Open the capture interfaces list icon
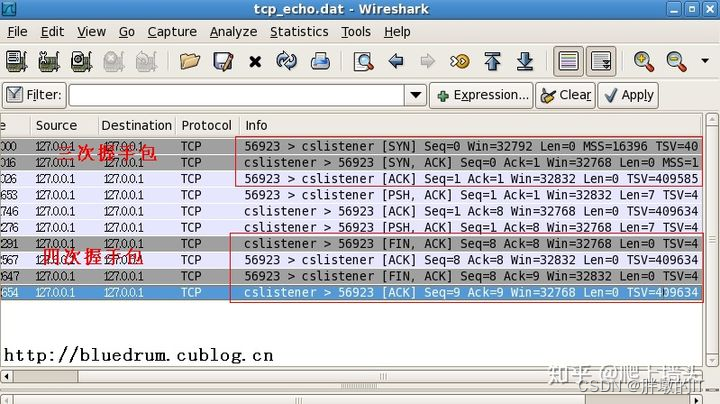Screen dimensions: 720x404 [17, 61]
